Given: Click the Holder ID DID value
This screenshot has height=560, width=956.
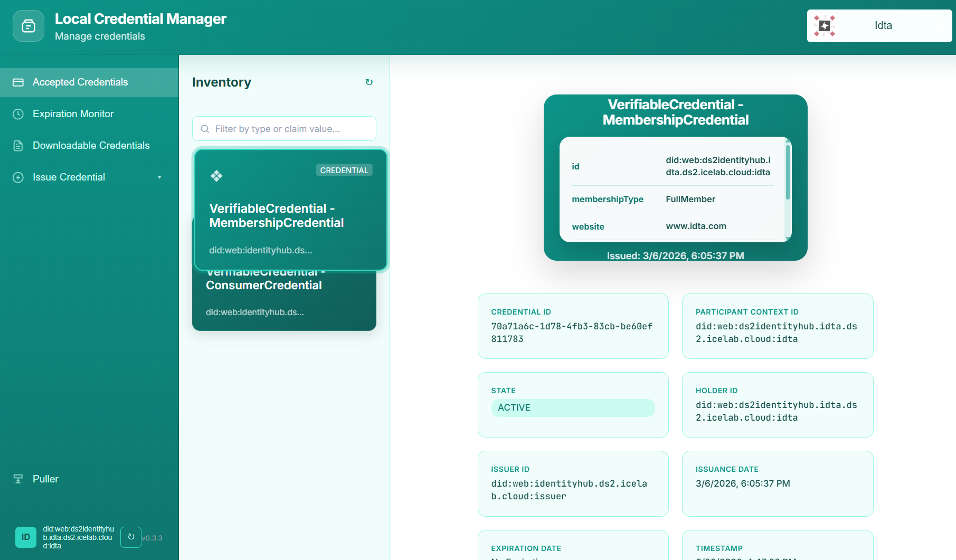Looking at the screenshot, I should (x=777, y=411).
